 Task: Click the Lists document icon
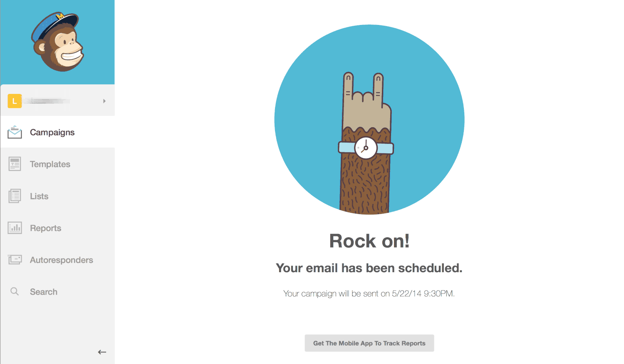(15, 196)
